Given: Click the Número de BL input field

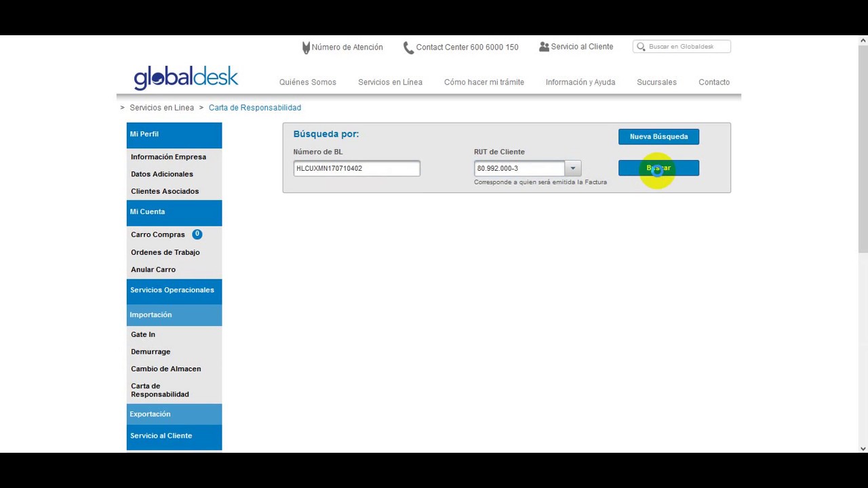Looking at the screenshot, I should pyautogui.click(x=357, y=168).
